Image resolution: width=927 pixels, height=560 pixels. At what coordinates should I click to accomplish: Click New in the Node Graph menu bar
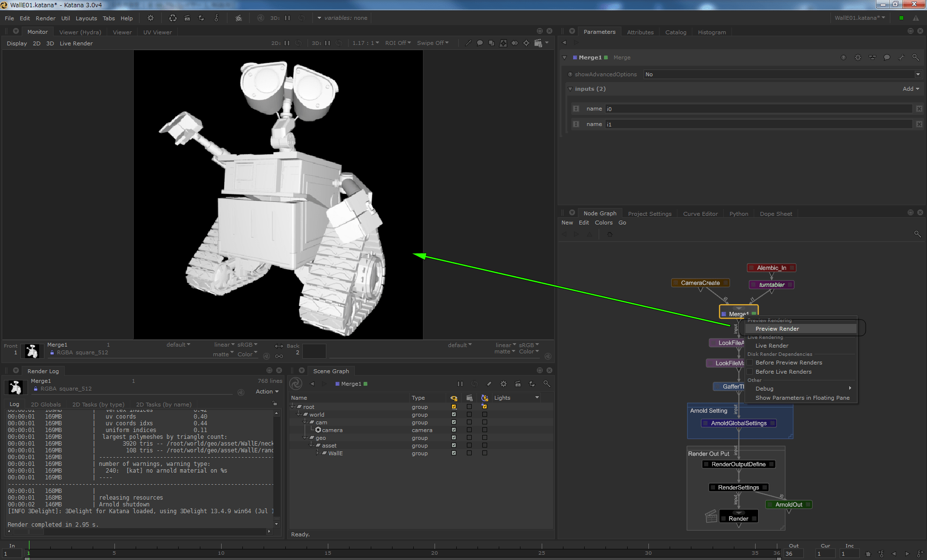tap(567, 223)
